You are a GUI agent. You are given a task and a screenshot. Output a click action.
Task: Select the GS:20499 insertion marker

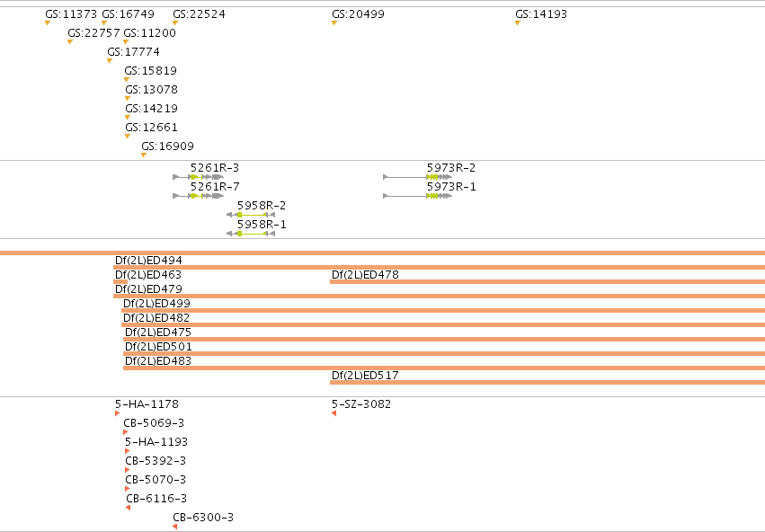coord(334,23)
